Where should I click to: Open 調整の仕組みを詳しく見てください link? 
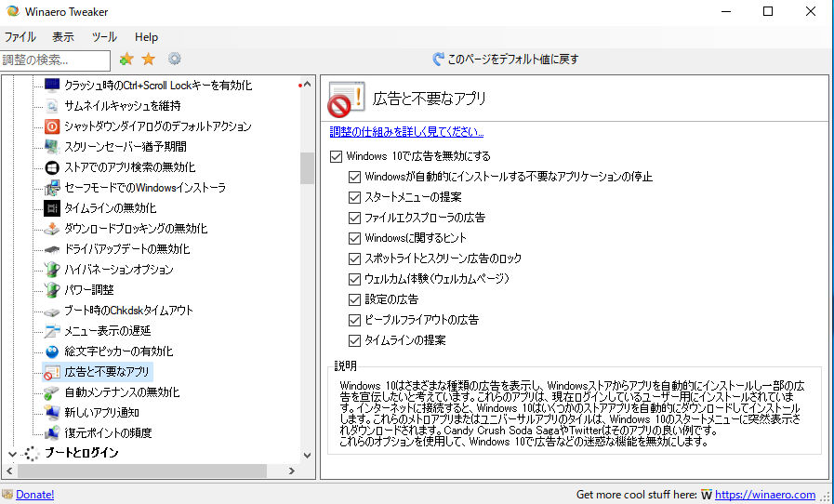[x=406, y=131]
